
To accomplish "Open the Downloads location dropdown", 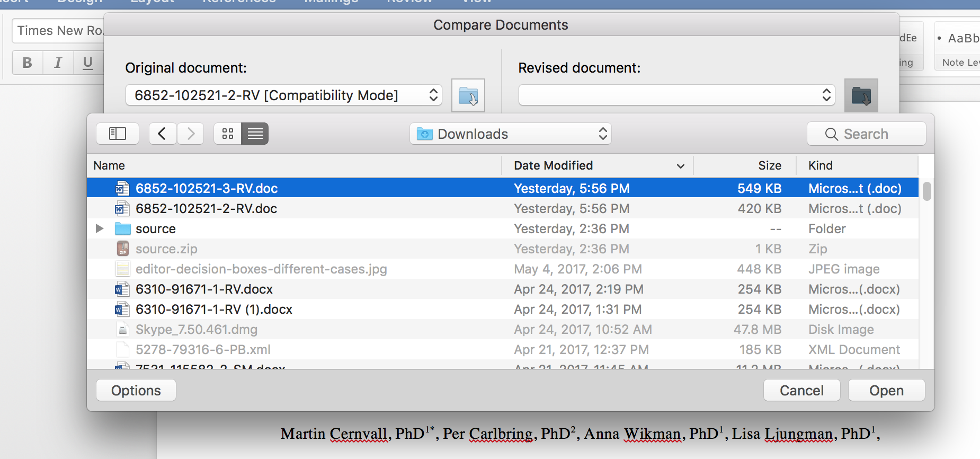I will coord(510,134).
